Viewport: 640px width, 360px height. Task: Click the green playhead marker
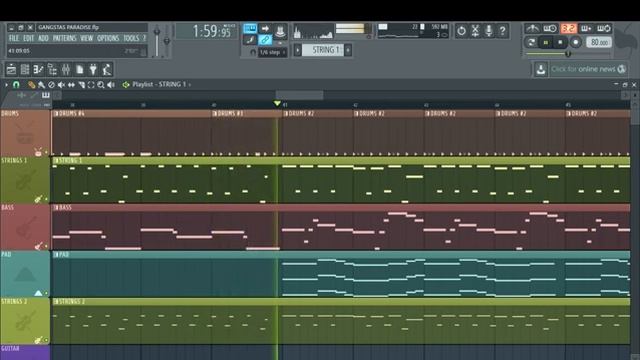[278, 104]
